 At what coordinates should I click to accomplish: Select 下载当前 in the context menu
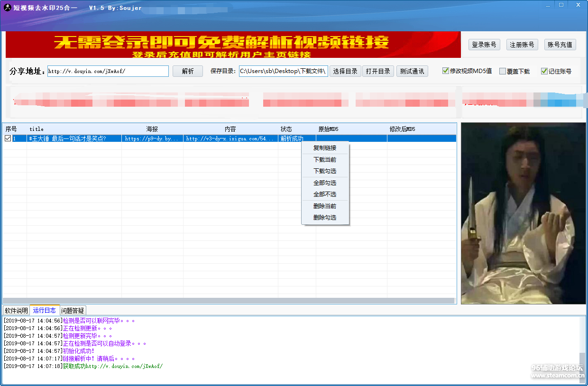[x=325, y=159]
